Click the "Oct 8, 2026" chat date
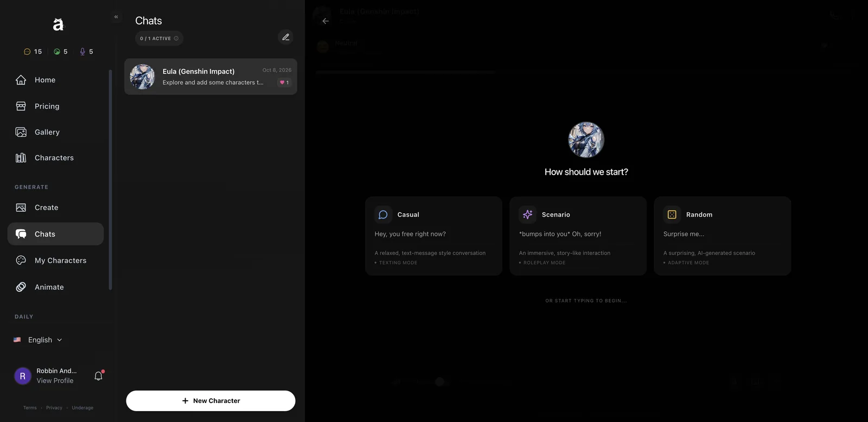 [277, 70]
